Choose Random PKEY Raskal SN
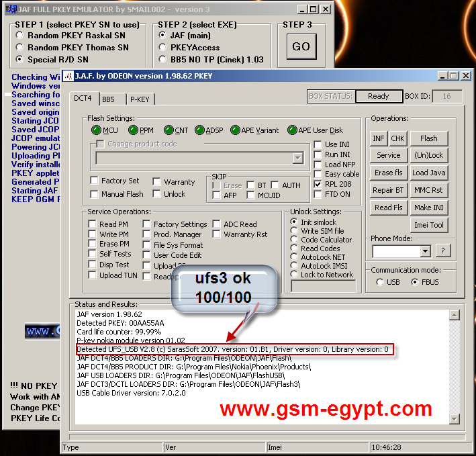The image size is (476, 456). pyautogui.click(x=19, y=35)
